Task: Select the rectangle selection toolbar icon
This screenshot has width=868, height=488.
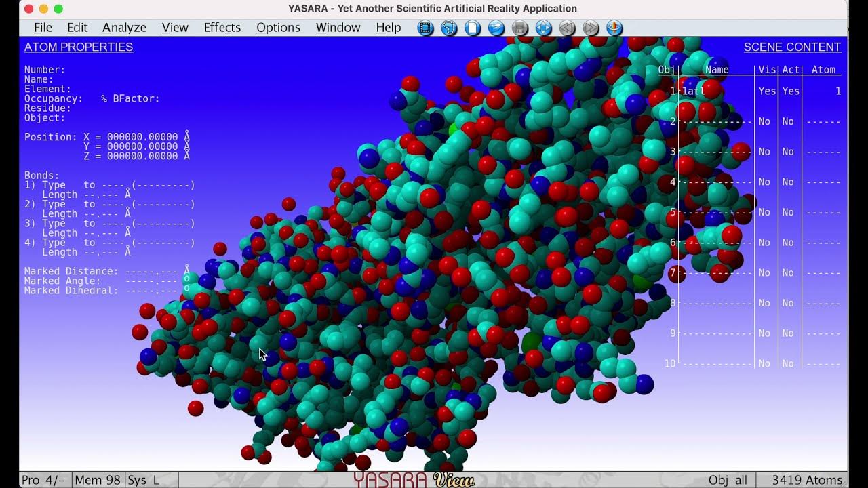Action: coord(425,28)
